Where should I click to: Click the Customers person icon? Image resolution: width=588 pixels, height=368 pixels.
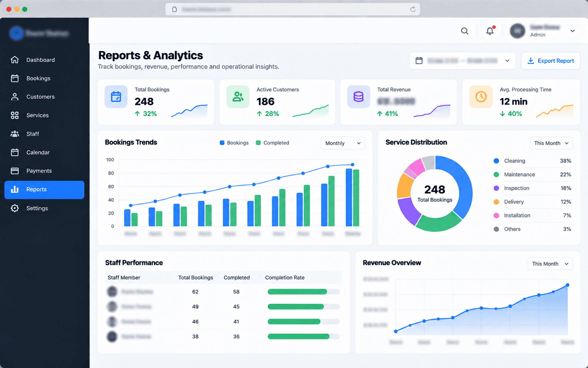(15, 97)
